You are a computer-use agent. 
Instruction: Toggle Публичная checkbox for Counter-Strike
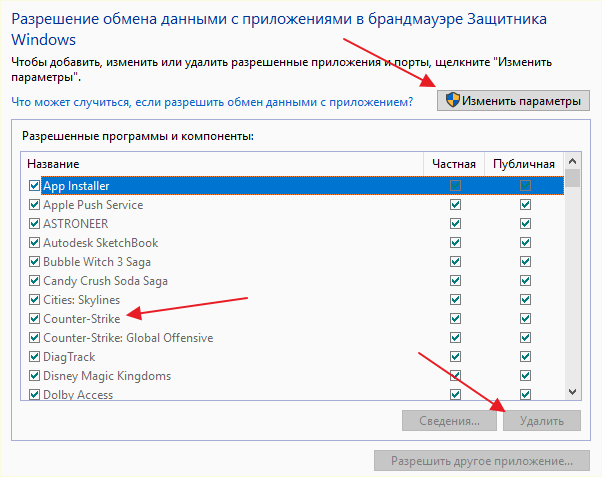point(525,319)
